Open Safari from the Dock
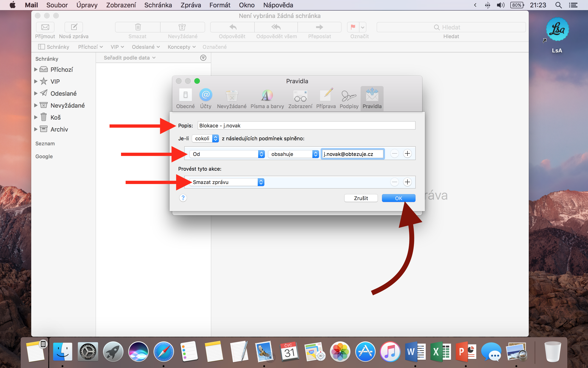Viewport: 588px width, 368px height. [164, 351]
